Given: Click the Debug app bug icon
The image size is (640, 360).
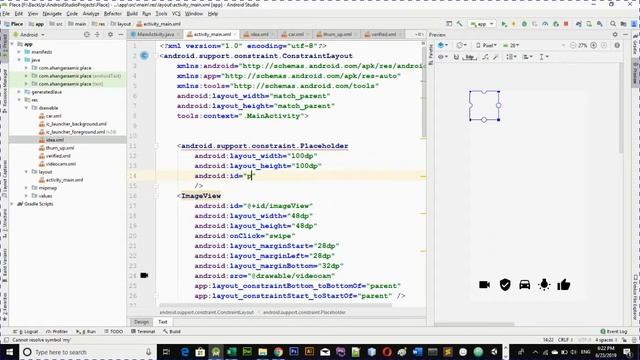Looking at the screenshot, I should click(524, 24).
